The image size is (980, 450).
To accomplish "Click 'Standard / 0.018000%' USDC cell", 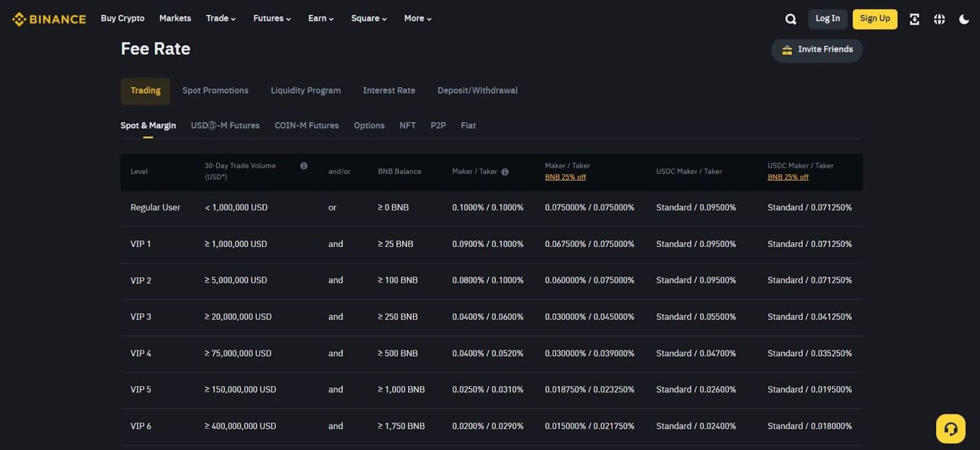I will click(x=810, y=426).
